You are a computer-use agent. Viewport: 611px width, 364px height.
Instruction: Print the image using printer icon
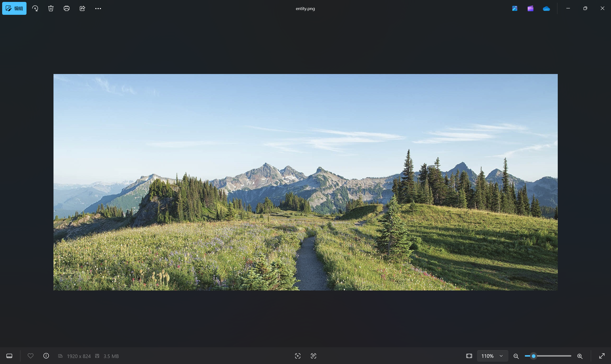pos(66,8)
